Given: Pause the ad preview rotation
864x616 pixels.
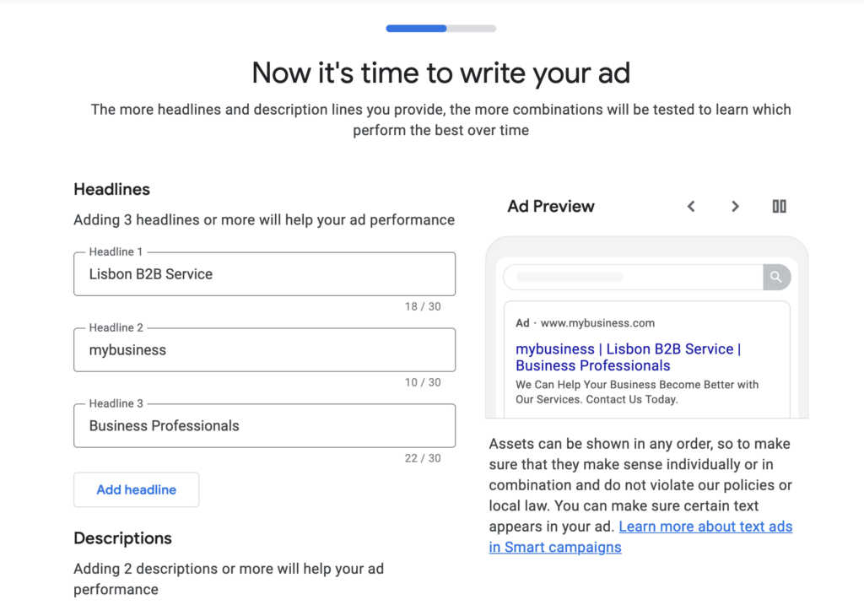Looking at the screenshot, I should point(778,206).
